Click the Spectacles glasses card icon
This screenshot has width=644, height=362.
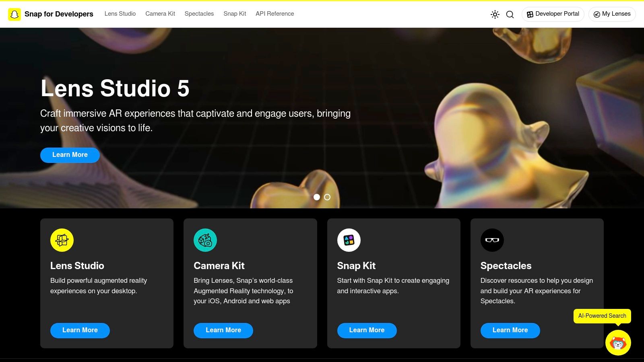[x=492, y=240]
